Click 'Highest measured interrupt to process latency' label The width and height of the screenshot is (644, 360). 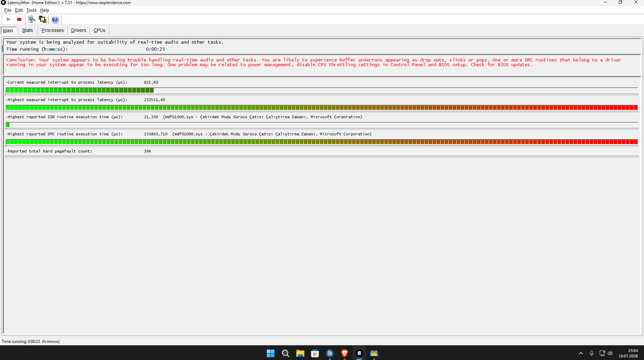[67, 100]
